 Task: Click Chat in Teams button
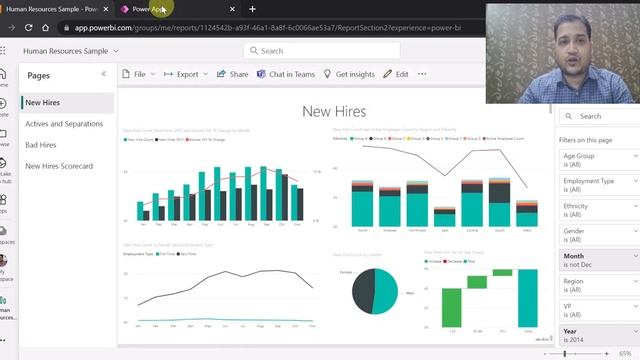tap(286, 74)
